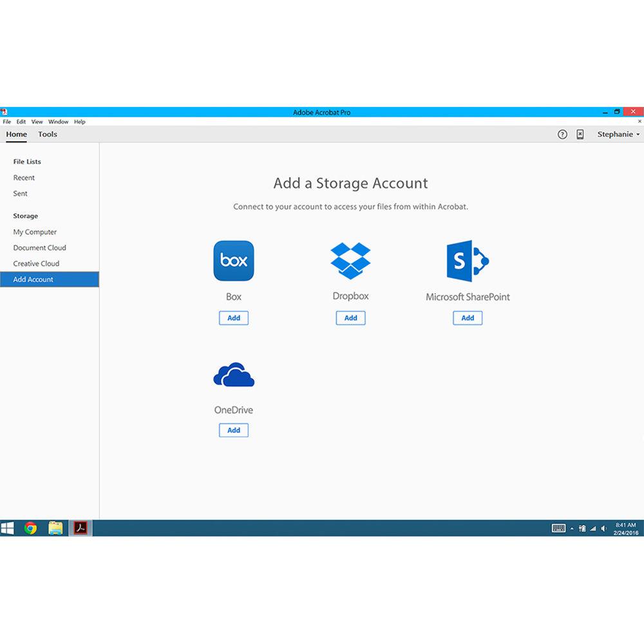Image resolution: width=644 pixels, height=644 pixels.
Task: Open File Explorer from the taskbar
Action: (56, 528)
